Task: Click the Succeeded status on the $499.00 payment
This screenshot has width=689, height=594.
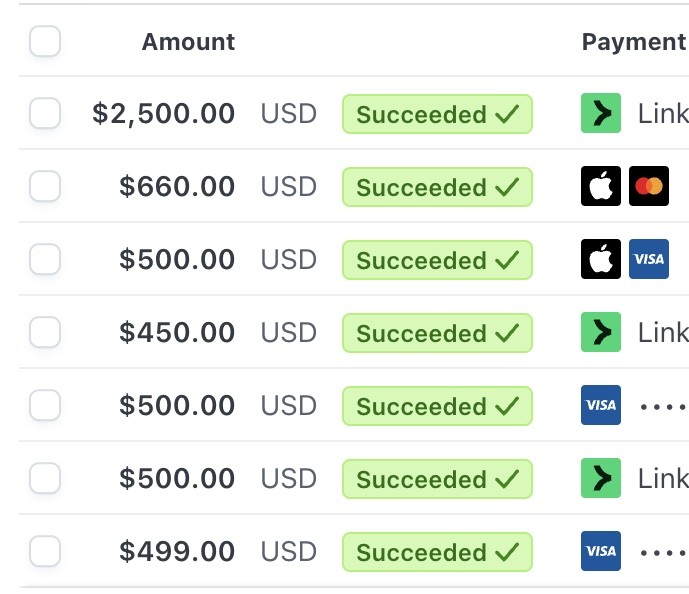Action: tap(437, 552)
